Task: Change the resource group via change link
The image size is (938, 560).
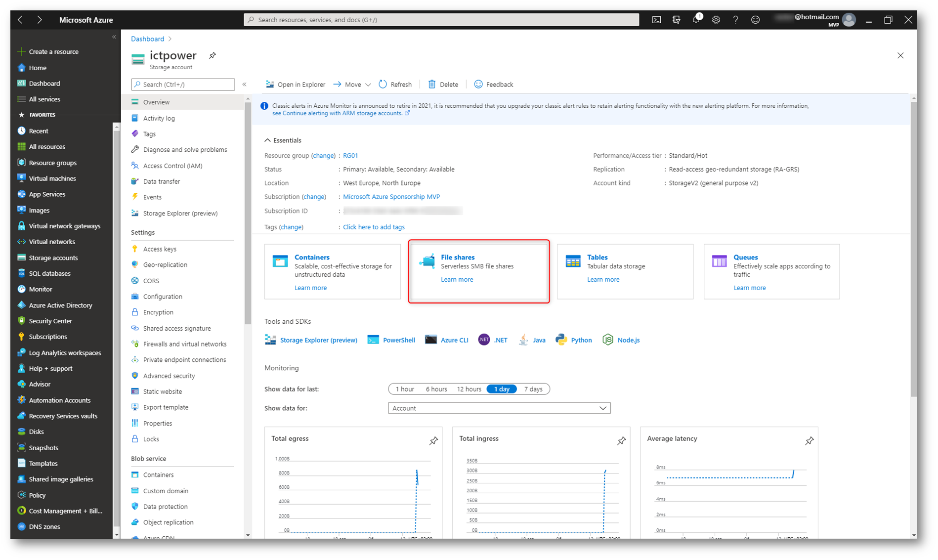Action: tap(323, 155)
